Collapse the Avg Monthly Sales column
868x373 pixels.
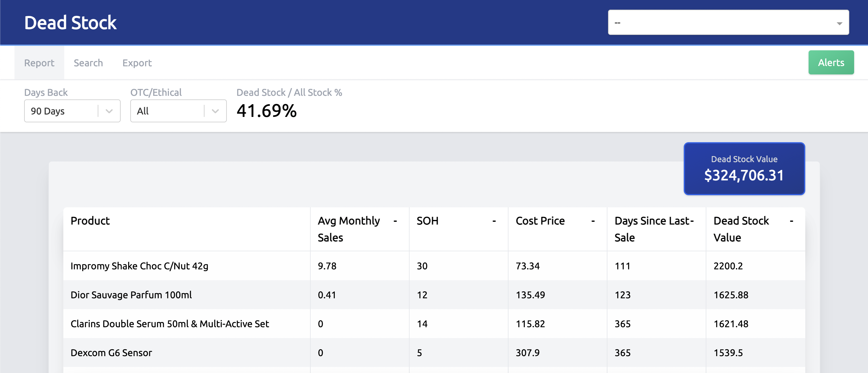pos(395,221)
